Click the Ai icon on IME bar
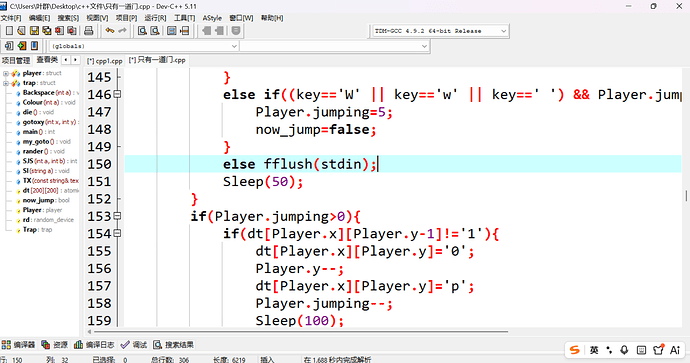 (675, 350)
